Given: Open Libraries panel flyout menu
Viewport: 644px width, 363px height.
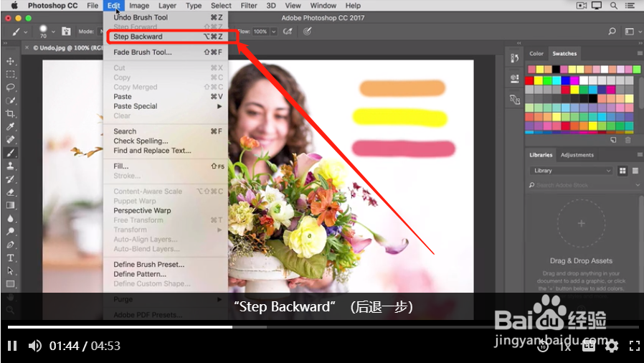Looking at the screenshot, I should (x=640, y=155).
